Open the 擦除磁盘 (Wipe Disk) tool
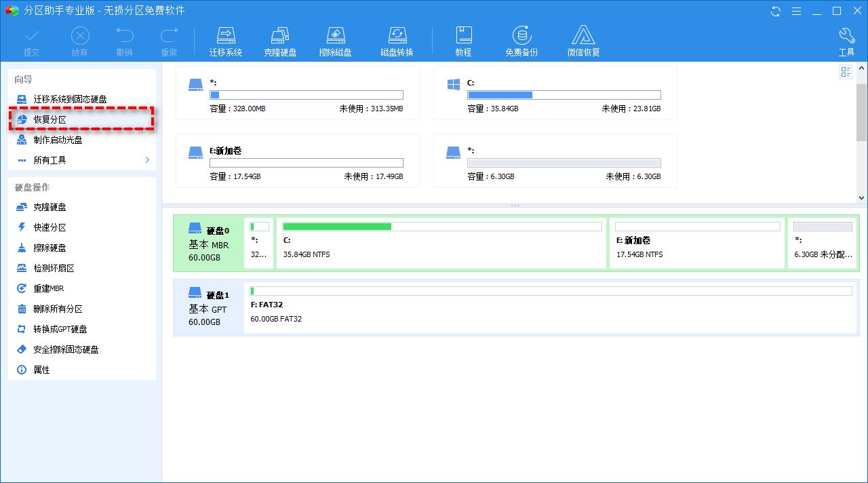 (336, 39)
